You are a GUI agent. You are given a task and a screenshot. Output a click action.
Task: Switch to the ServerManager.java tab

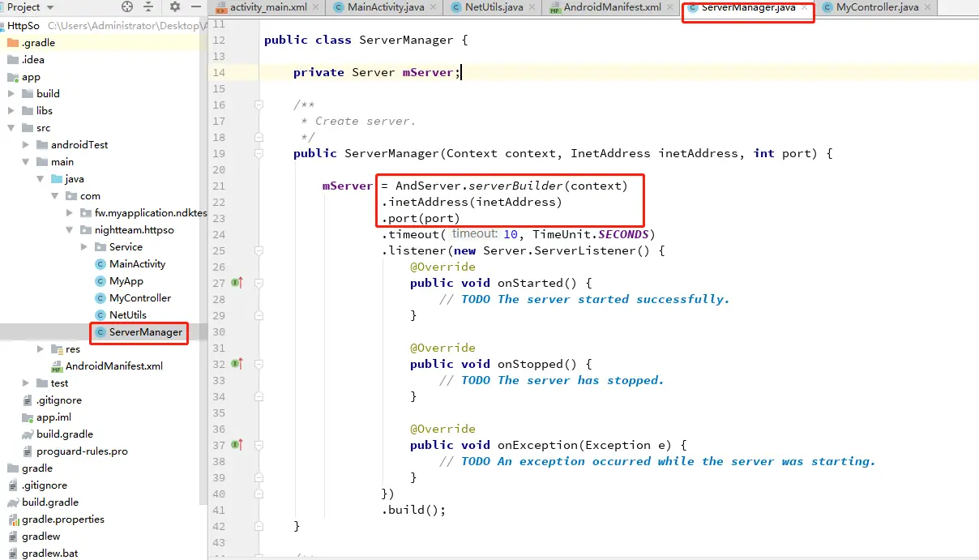point(747,7)
